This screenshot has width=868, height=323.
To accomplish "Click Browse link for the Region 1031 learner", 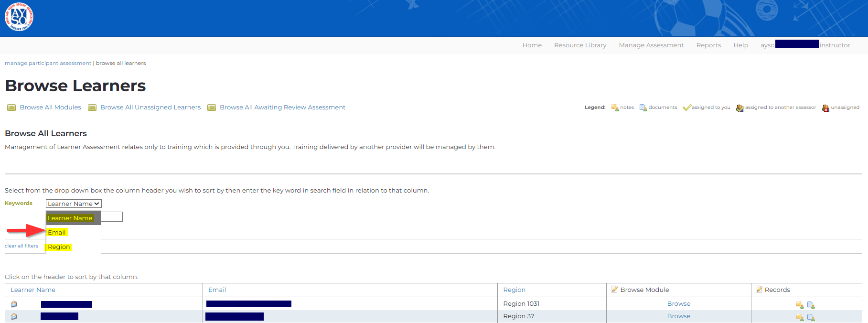I will point(678,304).
